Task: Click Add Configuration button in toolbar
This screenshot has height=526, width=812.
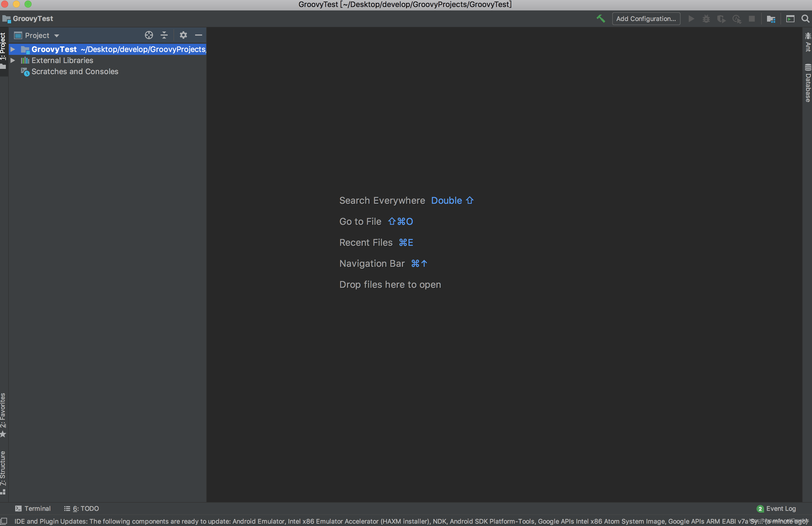Action: coord(646,19)
